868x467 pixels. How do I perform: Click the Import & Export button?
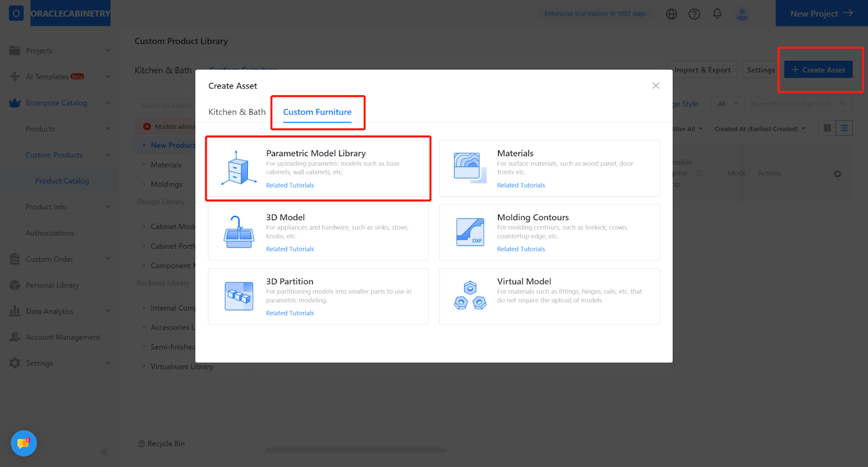click(x=703, y=69)
